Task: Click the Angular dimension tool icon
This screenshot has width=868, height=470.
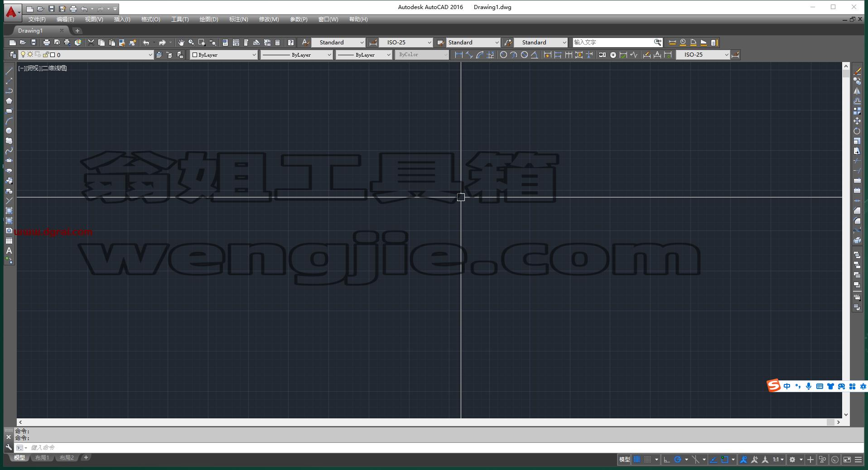Action: point(535,55)
